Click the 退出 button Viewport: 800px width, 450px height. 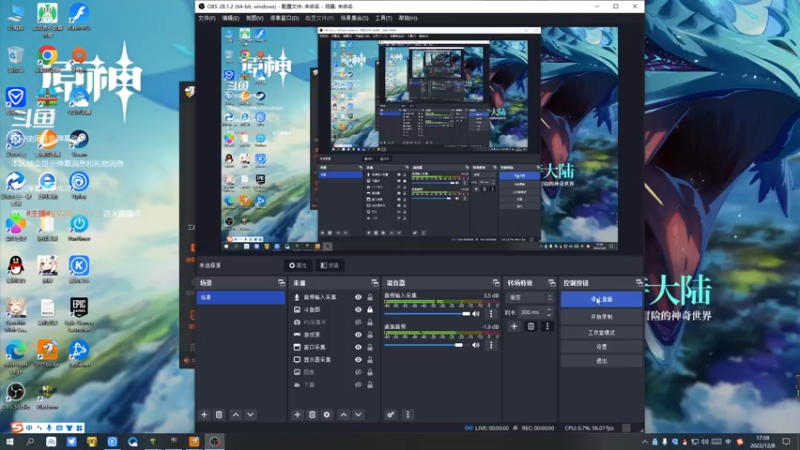(602, 361)
